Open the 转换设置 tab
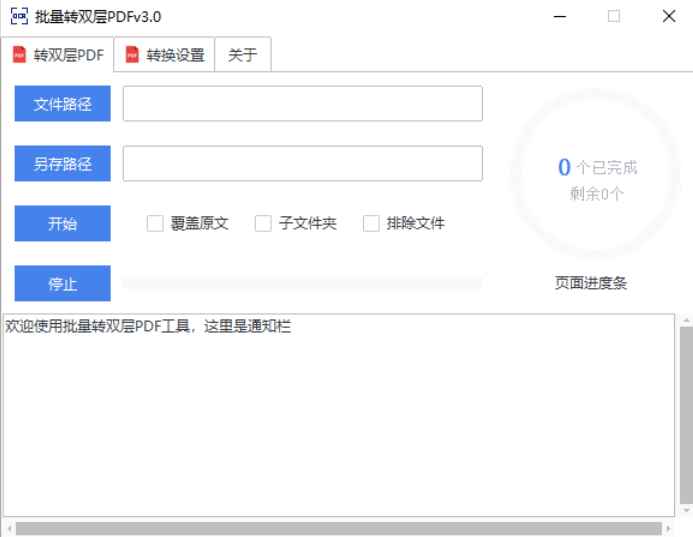Screen dimensions: 693x537 pos(164,55)
